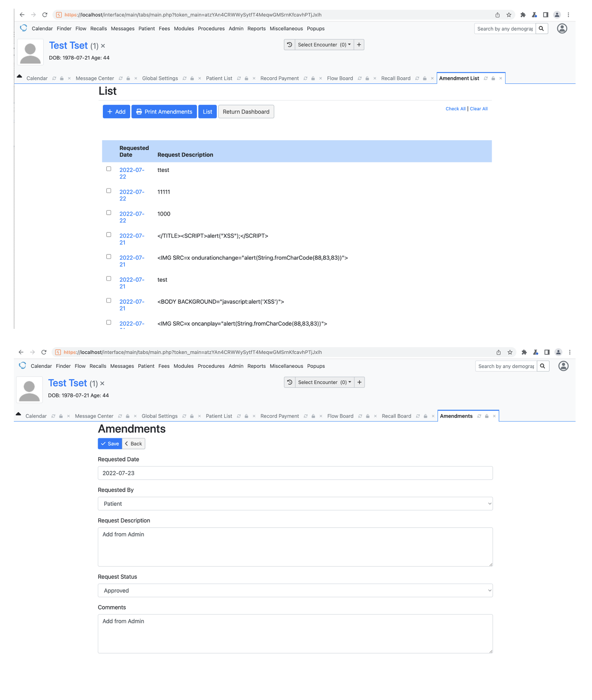
Task: Open the Request Status dropdown showing Approved
Action: click(295, 591)
